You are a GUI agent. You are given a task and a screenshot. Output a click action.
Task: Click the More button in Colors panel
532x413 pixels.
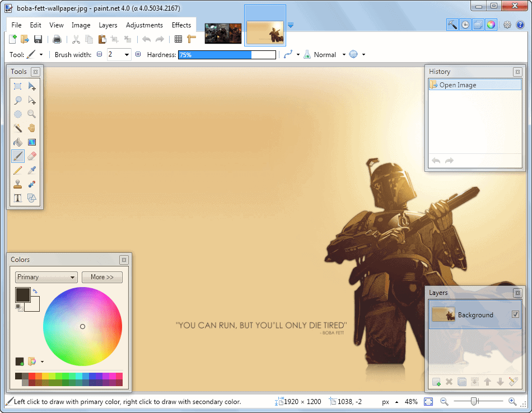pyautogui.click(x=102, y=277)
